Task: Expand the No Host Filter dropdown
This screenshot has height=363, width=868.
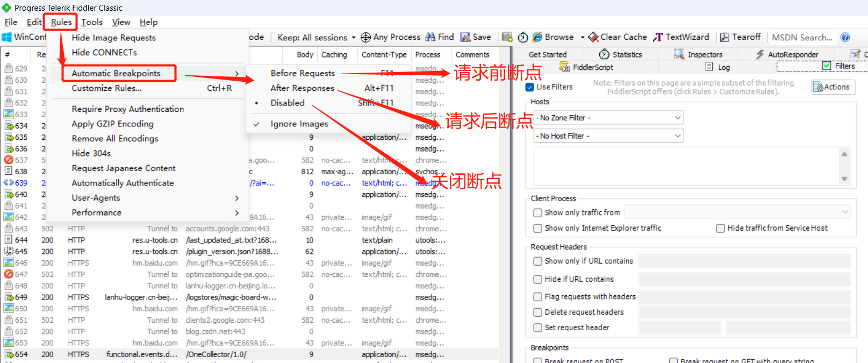Action: [608, 136]
